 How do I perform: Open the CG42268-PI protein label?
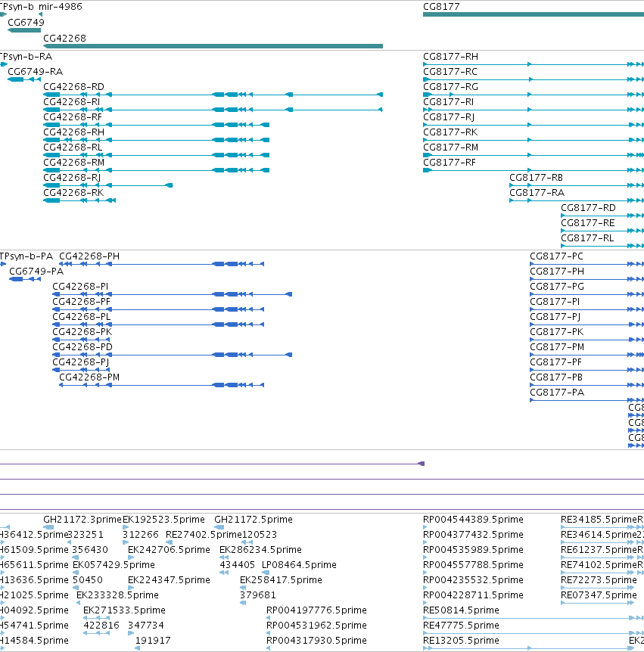(80, 287)
